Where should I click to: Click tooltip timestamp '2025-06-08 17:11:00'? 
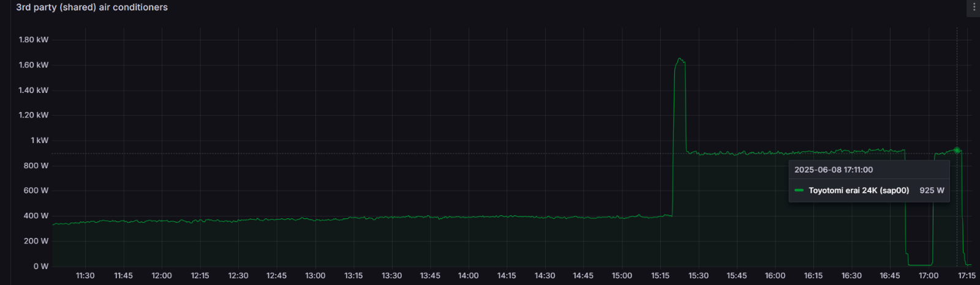tap(834, 169)
